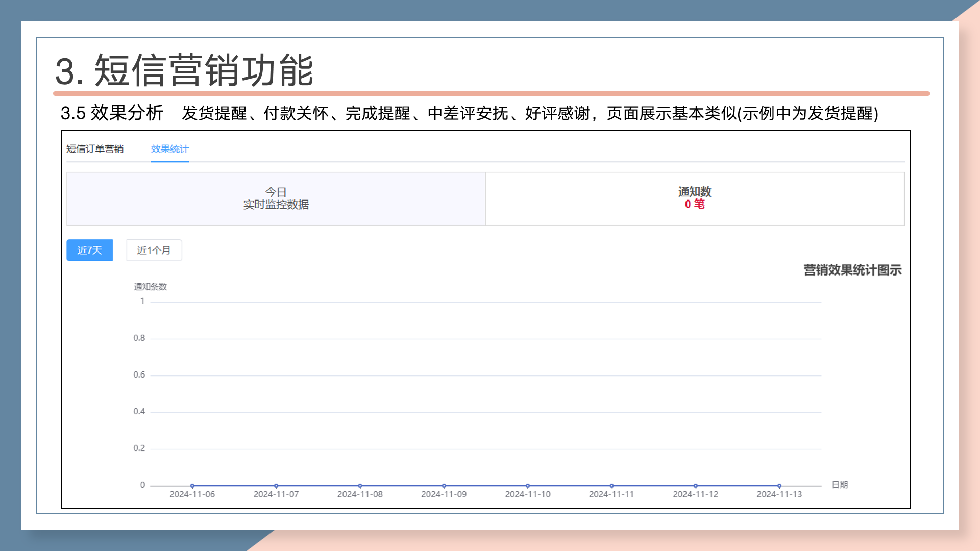Click the 2024-11-13 data point marker
The width and height of the screenshot is (980, 551).
[779, 486]
